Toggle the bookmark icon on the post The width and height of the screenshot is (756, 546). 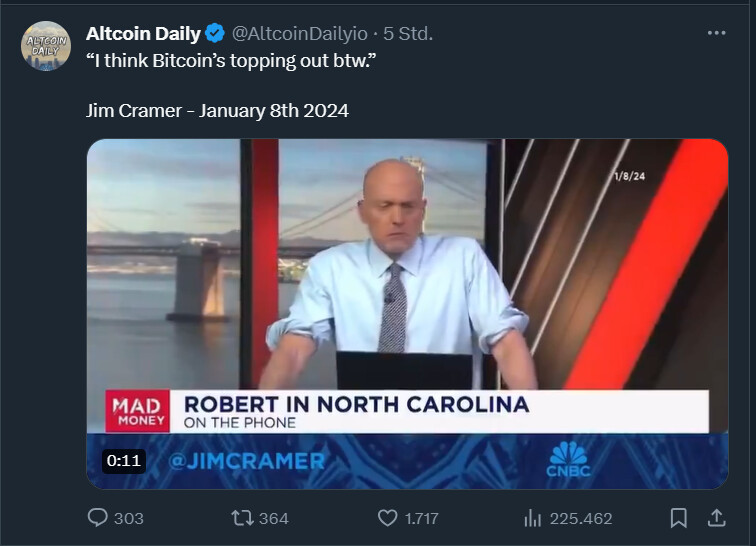(x=679, y=518)
